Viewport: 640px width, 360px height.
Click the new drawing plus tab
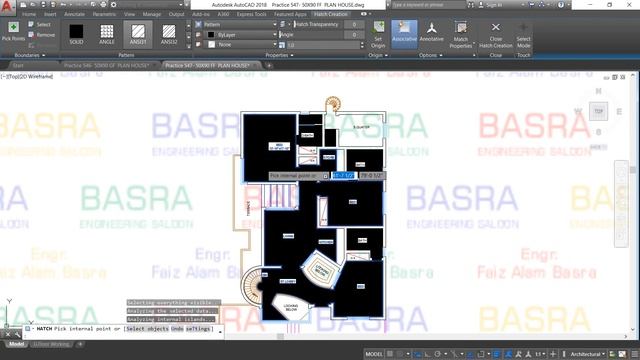[x=269, y=65]
